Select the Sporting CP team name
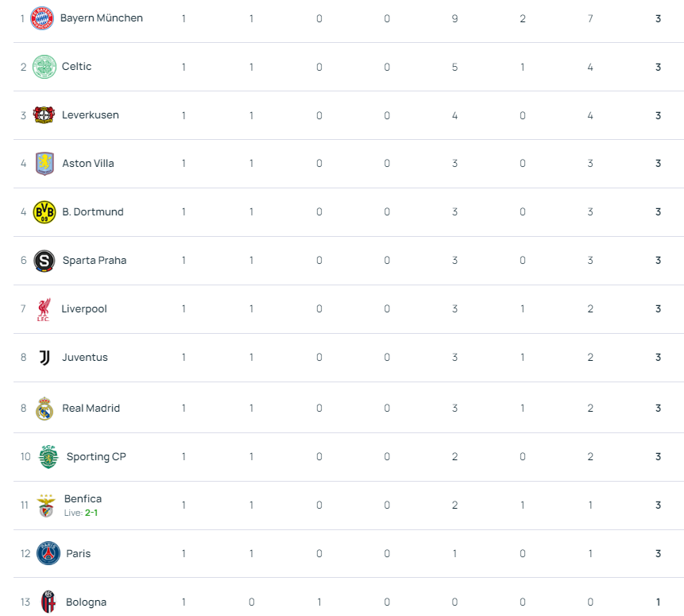This screenshot has width=684, height=616. [96, 457]
